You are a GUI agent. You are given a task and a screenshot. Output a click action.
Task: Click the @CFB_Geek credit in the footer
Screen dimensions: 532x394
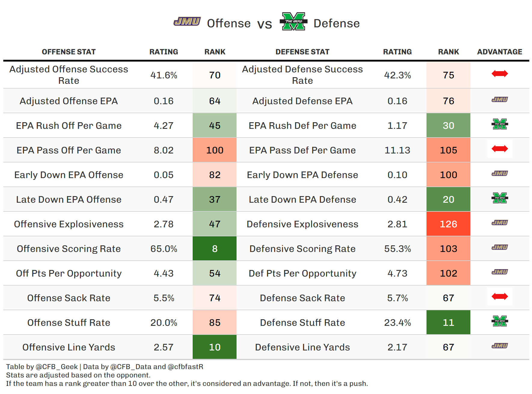pos(57,367)
